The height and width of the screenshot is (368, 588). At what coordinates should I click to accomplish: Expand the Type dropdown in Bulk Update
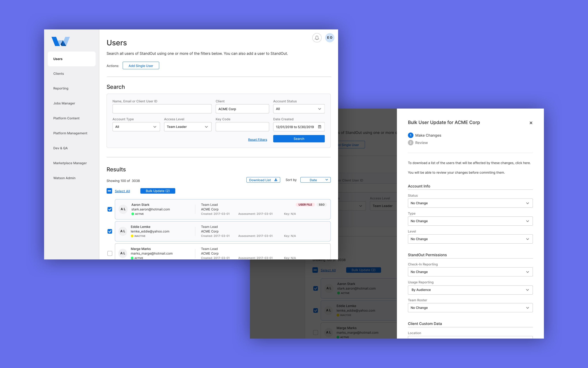pyautogui.click(x=470, y=221)
